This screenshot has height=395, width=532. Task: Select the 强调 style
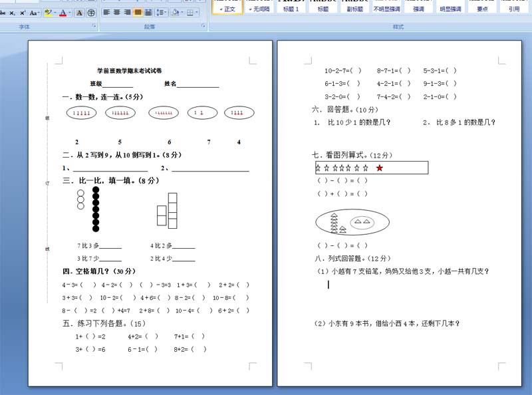coord(419,7)
